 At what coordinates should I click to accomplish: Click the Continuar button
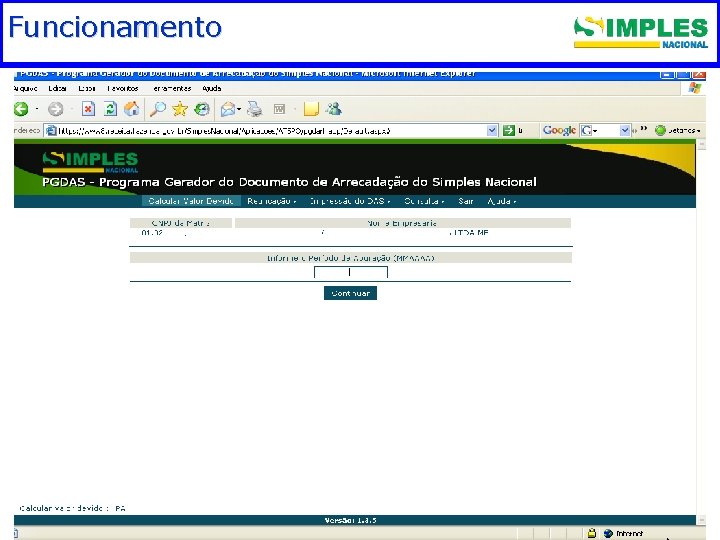(x=350, y=293)
